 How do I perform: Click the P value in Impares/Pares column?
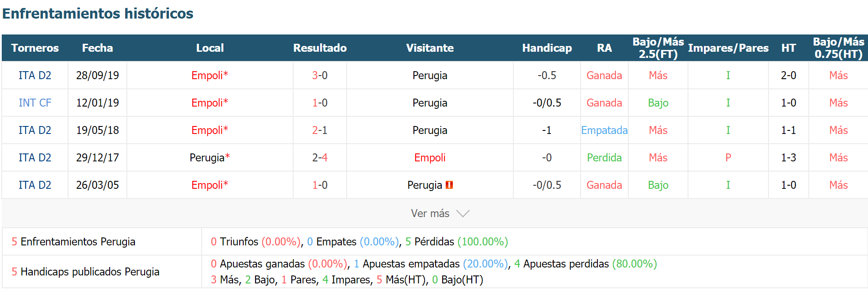(728, 157)
